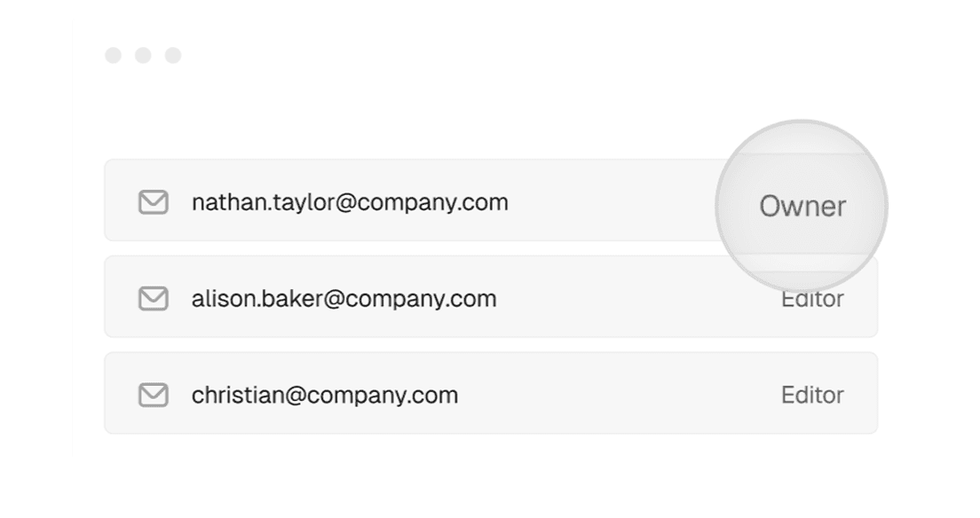Change the Editor role for christian@company.com
This screenshot has height=518, width=980.
coord(812,395)
